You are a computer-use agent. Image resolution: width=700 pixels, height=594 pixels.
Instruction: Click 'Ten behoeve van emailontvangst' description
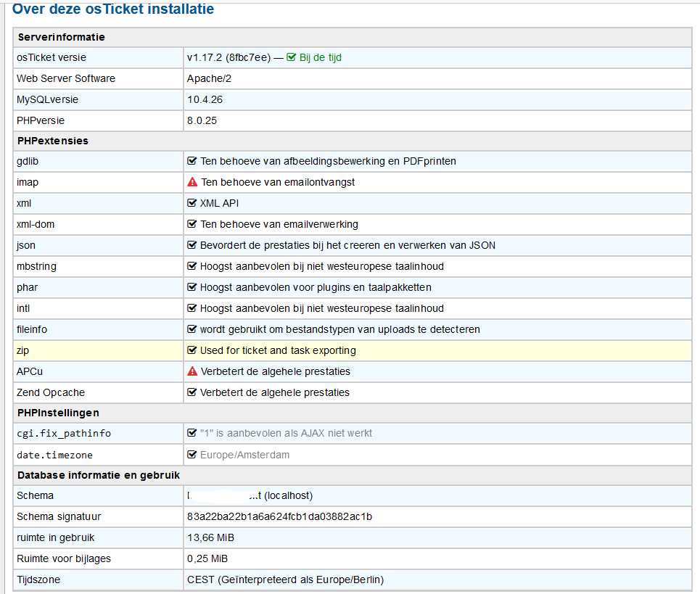coord(278,182)
